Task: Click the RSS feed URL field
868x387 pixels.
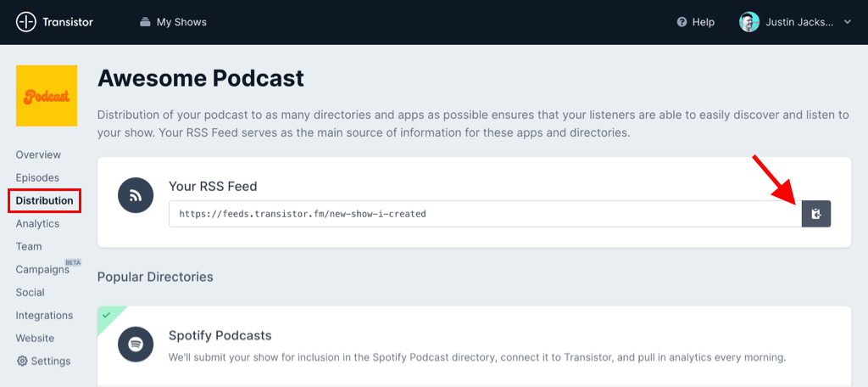Action: [485, 214]
